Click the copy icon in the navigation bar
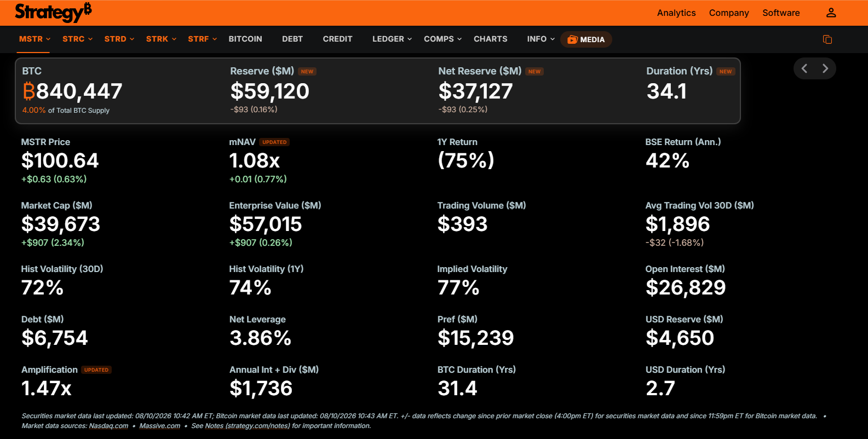 pyautogui.click(x=827, y=39)
